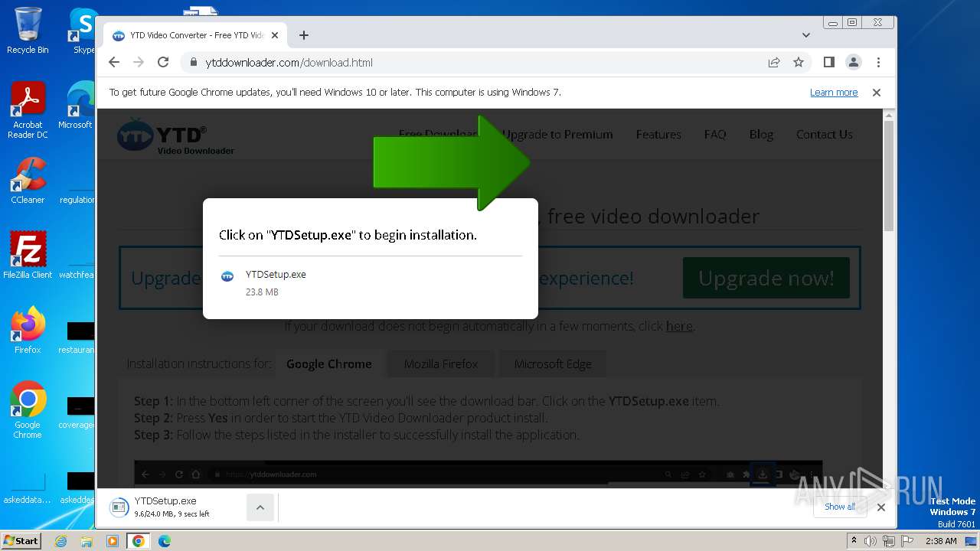Open the FAQ page

click(x=715, y=135)
